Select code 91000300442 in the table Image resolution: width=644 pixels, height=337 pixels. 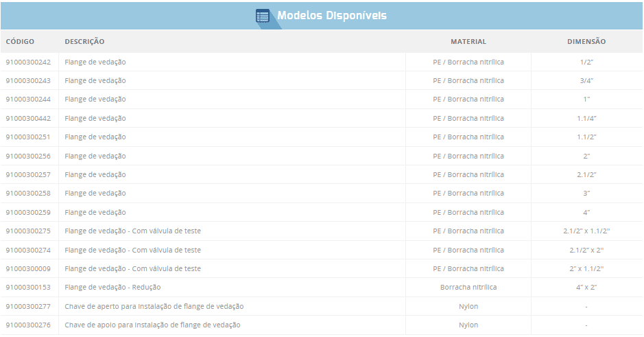(x=28, y=119)
